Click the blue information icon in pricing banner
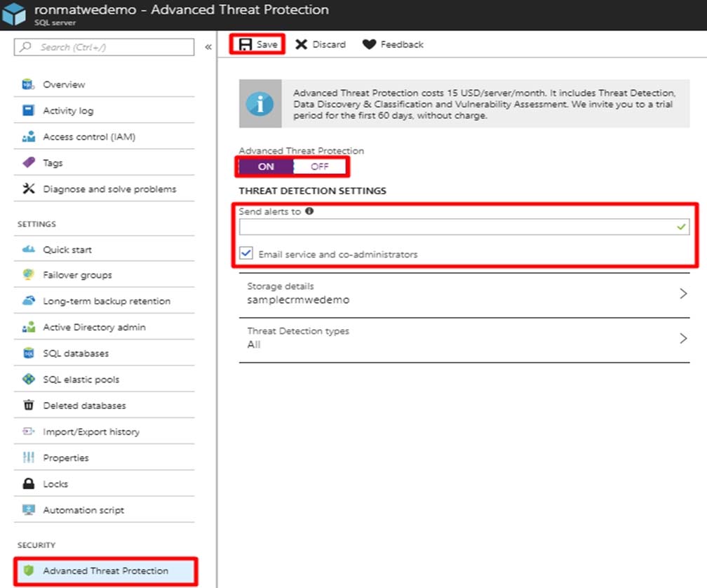Viewport: 707px width, 588px height. click(260, 104)
